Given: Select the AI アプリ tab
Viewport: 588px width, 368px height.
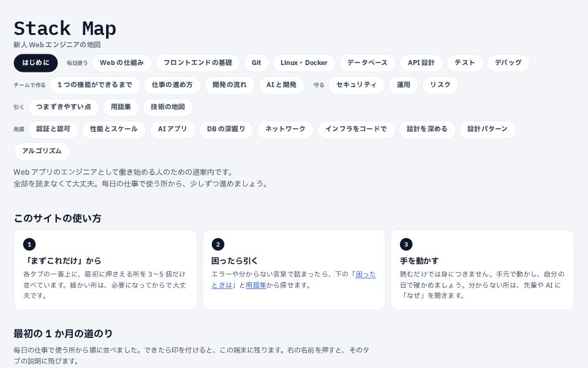Looking at the screenshot, I should (x=173, y=129).
